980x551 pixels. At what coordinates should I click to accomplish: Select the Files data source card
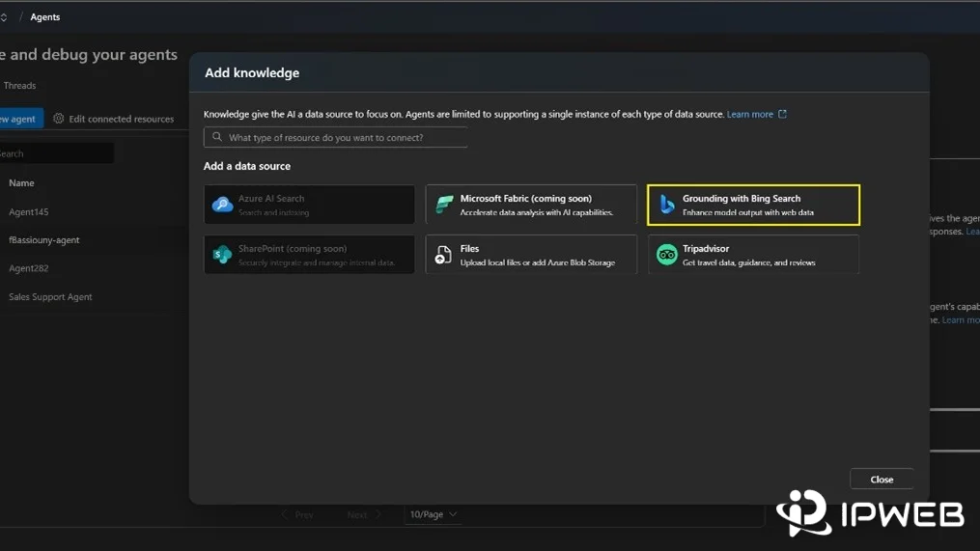(x=531, y=254)
